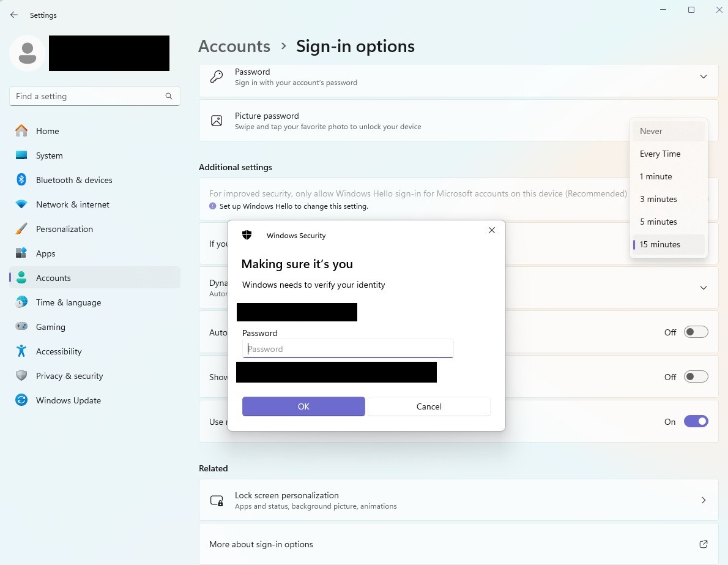Open Home in the settings sidebar
The image size is (728, 565).
(95, 131)
